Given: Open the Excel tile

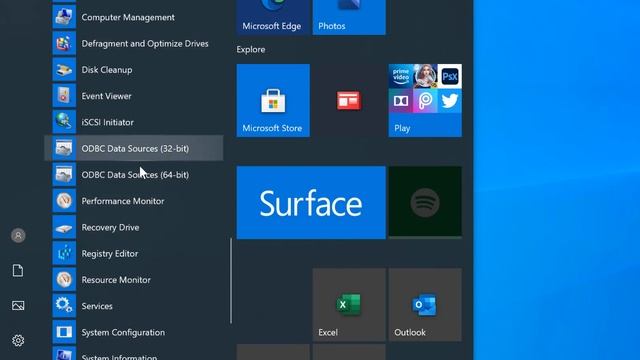Looking at the screenshot, I should tap(349, 304).
